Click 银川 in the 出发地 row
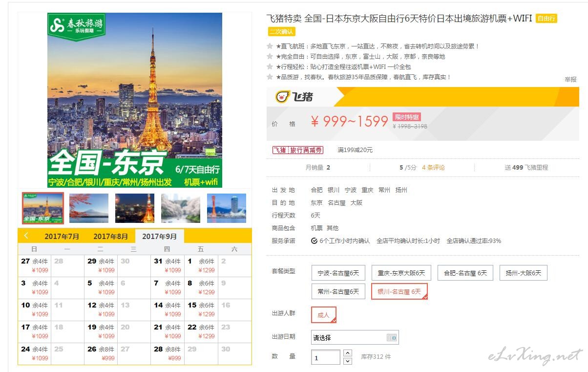This screenshot has height=372, width=588. pos(334,190)
